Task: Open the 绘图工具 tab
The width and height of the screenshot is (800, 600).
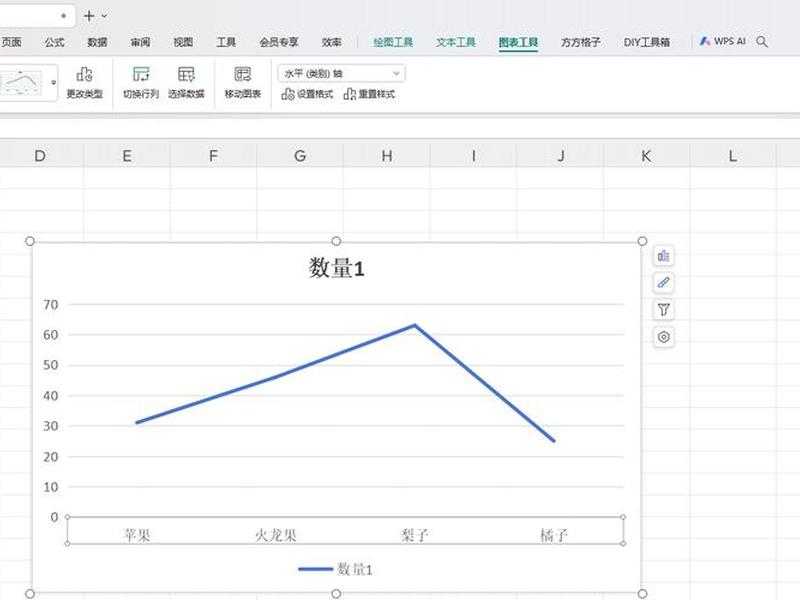Action: tap(393, 42)
